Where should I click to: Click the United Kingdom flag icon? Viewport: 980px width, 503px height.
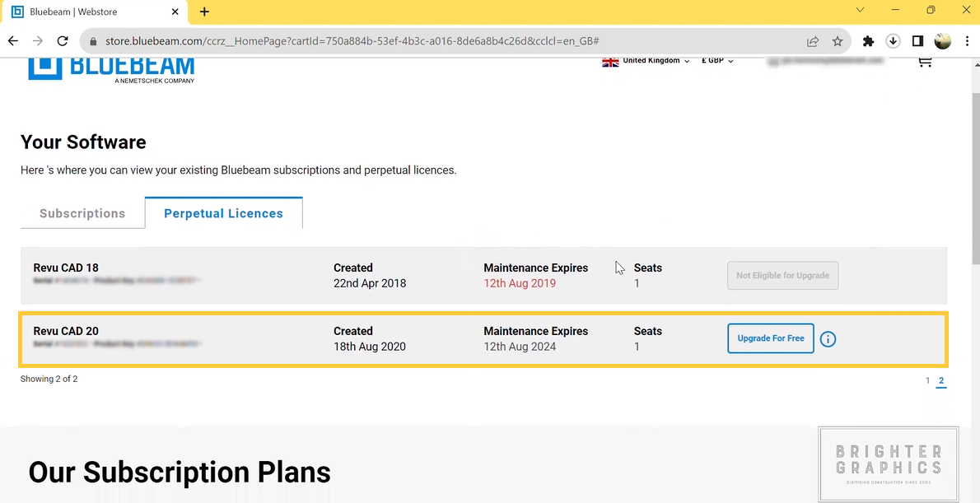(x=610, y=61)
